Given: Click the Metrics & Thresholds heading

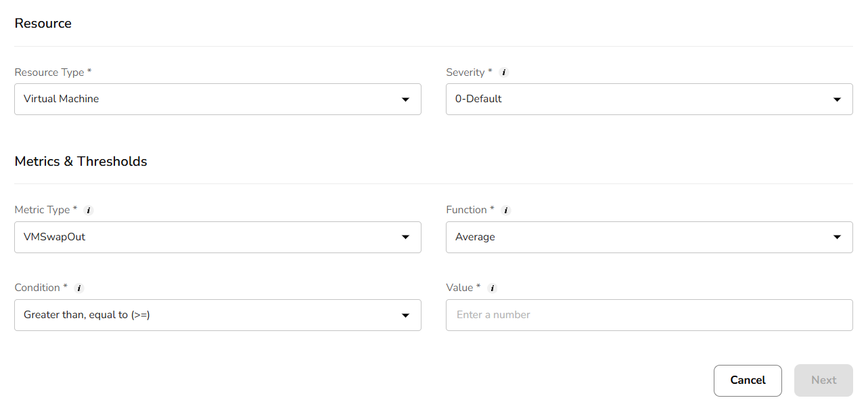Looking at the screenshot, I should [81, 161].
